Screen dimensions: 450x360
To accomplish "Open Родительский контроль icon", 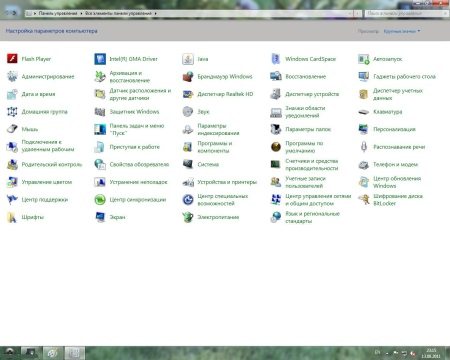I will pos(12,164).
